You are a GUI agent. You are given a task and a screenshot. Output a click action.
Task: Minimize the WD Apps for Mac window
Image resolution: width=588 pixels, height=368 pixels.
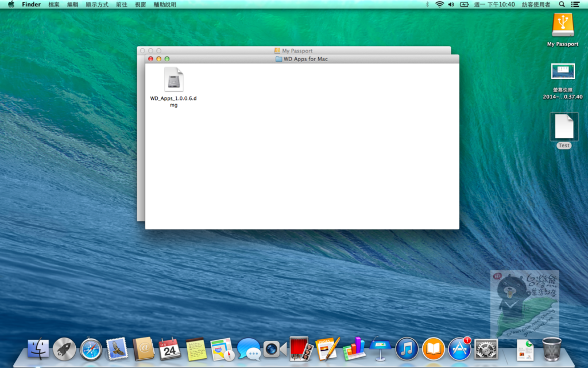(x=159, y=59)
